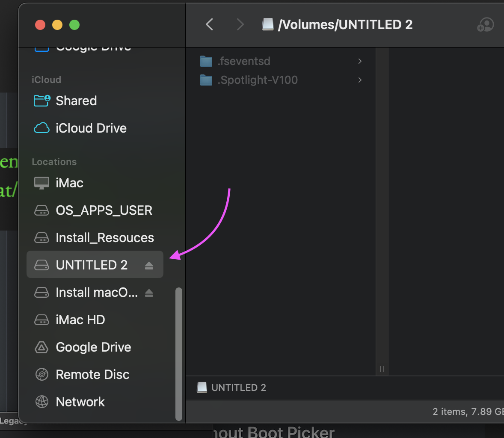Click the 2 items status bar text
This screenshot has height=438, width=504.
468,411
